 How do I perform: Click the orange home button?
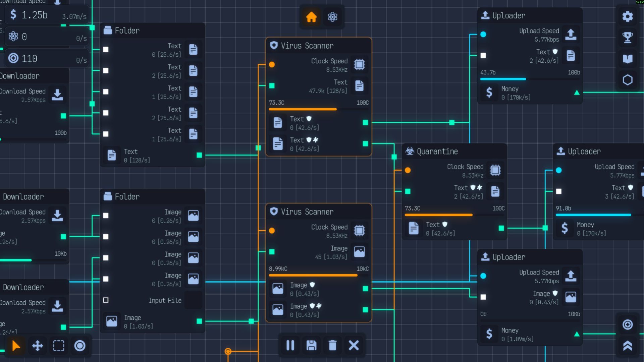[311, 17]
